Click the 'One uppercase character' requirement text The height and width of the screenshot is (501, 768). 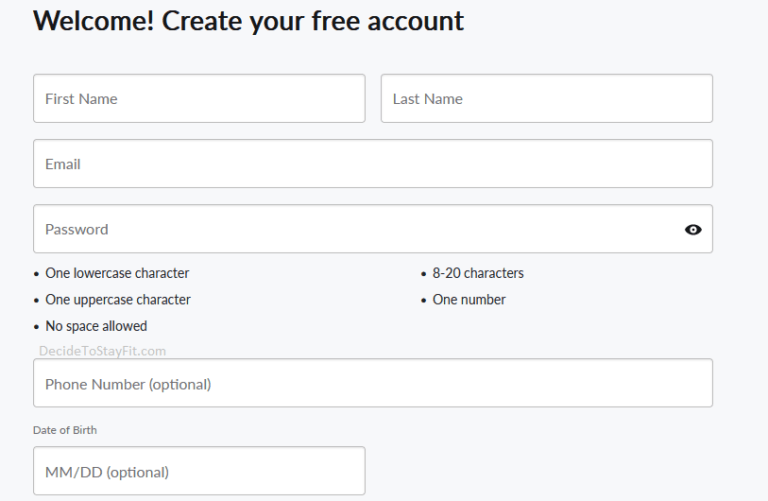coord(118,300)
